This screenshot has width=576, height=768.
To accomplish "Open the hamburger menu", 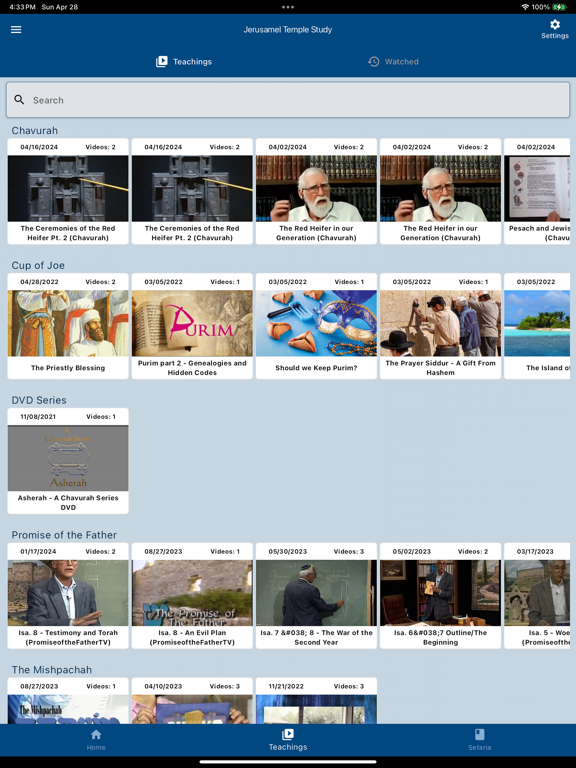I will 16,29.
